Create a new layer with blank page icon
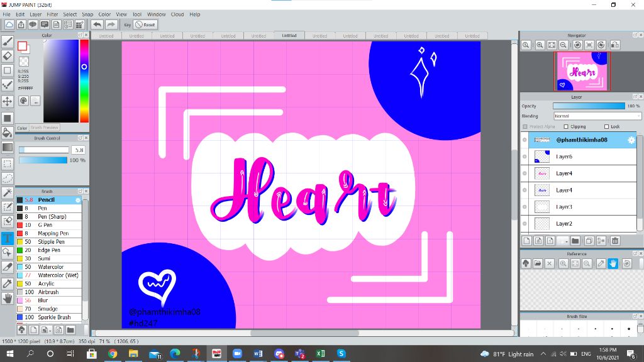Screen dimensions: 644x362 (527, 241)
